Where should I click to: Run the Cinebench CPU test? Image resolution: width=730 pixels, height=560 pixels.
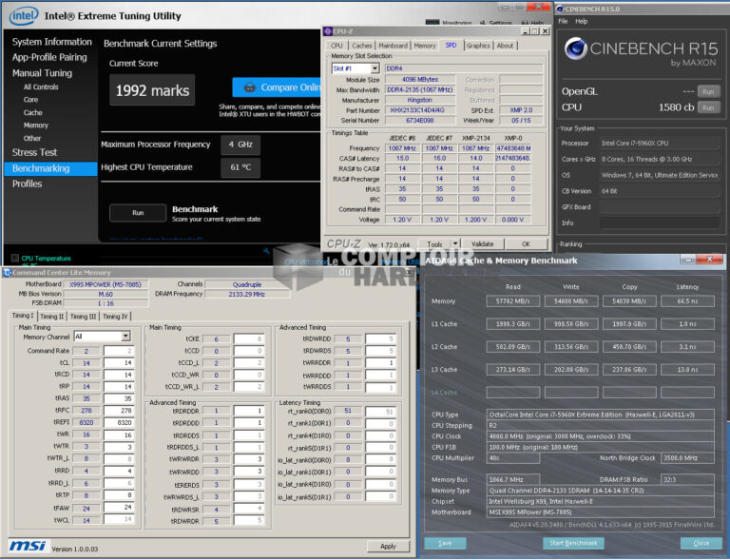pyautogui.click(x=708, y=107)
